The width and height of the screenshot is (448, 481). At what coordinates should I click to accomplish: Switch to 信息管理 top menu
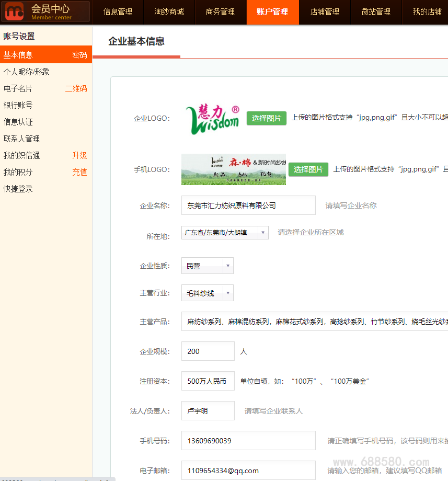tap(118, 12)
